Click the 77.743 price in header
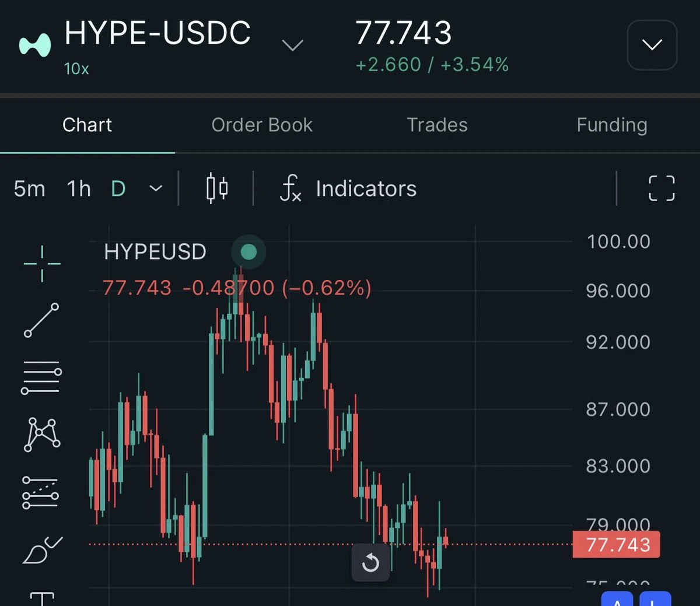 [x=404, y=33]
